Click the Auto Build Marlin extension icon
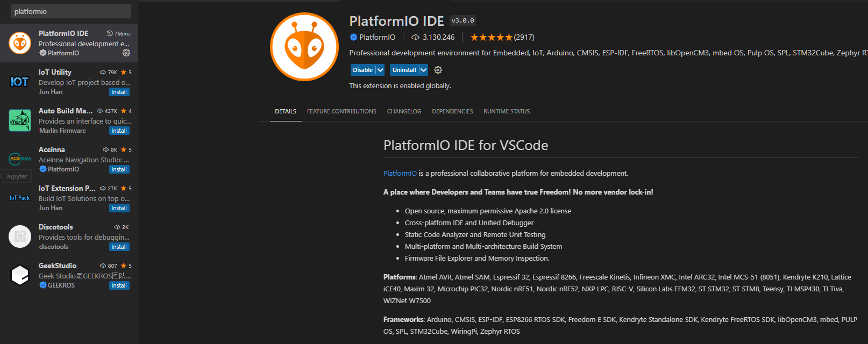 click(x=20, y=120)
